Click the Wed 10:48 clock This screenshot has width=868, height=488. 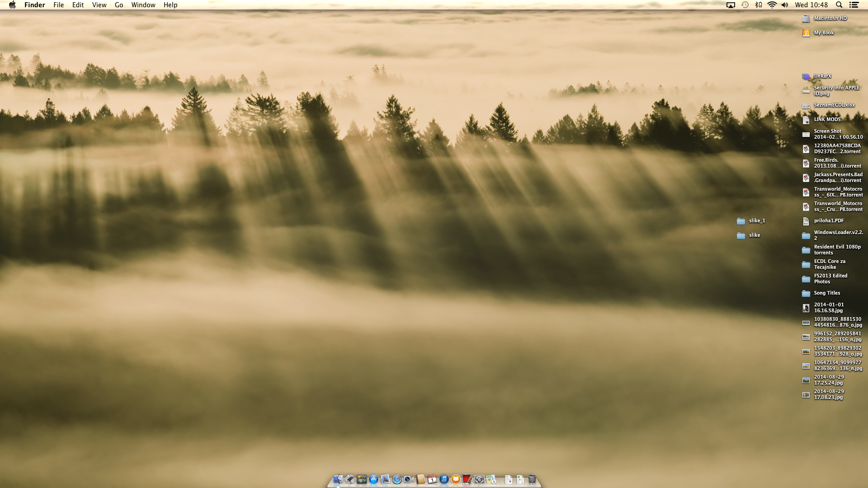coord(811,5)
